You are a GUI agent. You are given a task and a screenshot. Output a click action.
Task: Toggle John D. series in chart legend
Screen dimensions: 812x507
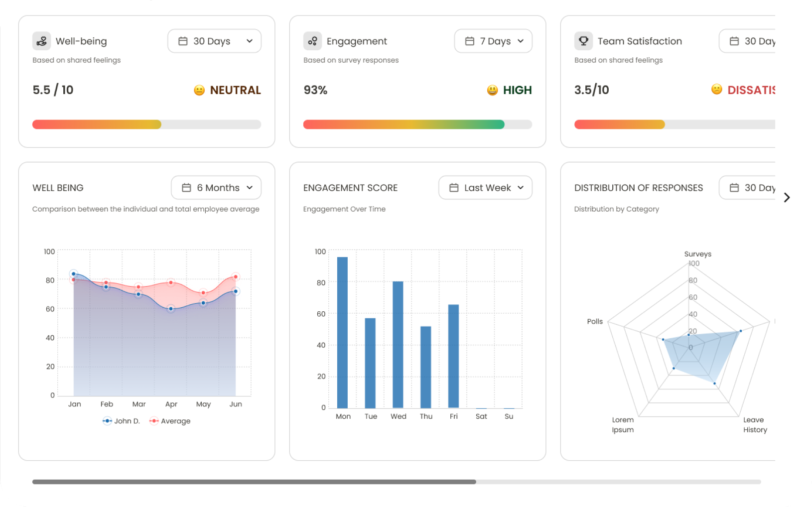(x=121, y=421)
